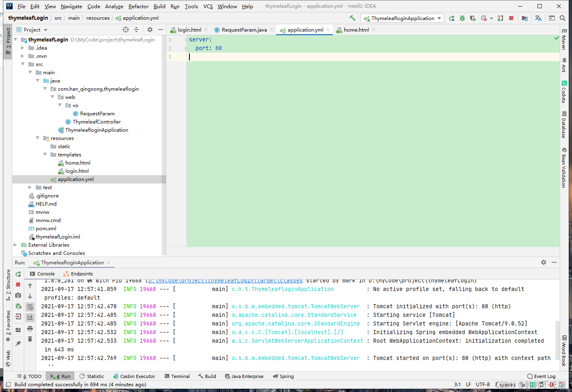
Task: Close the application.yml editor tab
Action: tap(328, 30)
